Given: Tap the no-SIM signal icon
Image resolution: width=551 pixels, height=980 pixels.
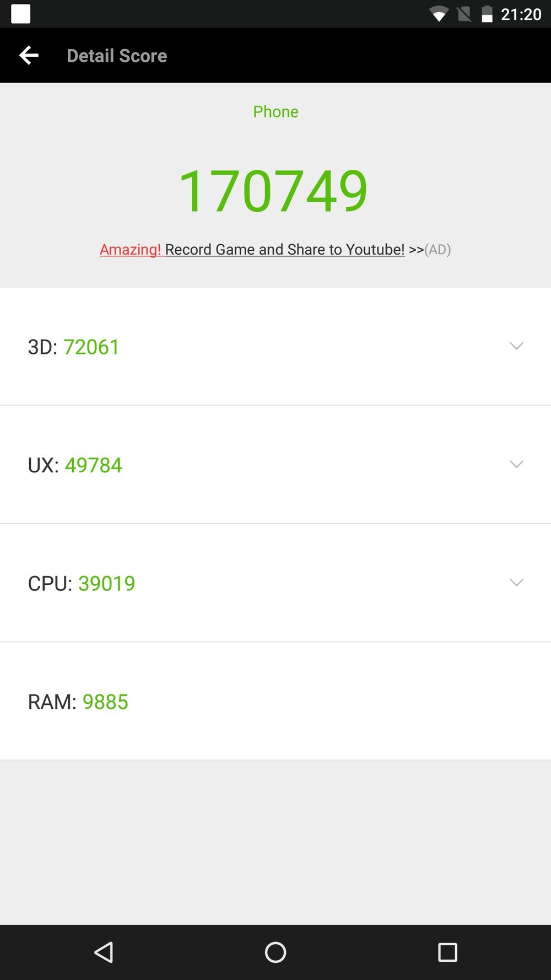Looking at the screenshot, I should point(464,14).
